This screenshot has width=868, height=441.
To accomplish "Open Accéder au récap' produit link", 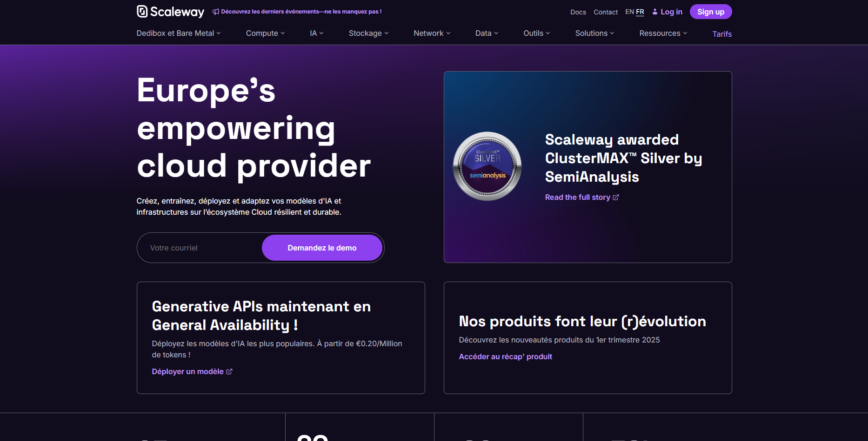I will click(x=506, y=357).
